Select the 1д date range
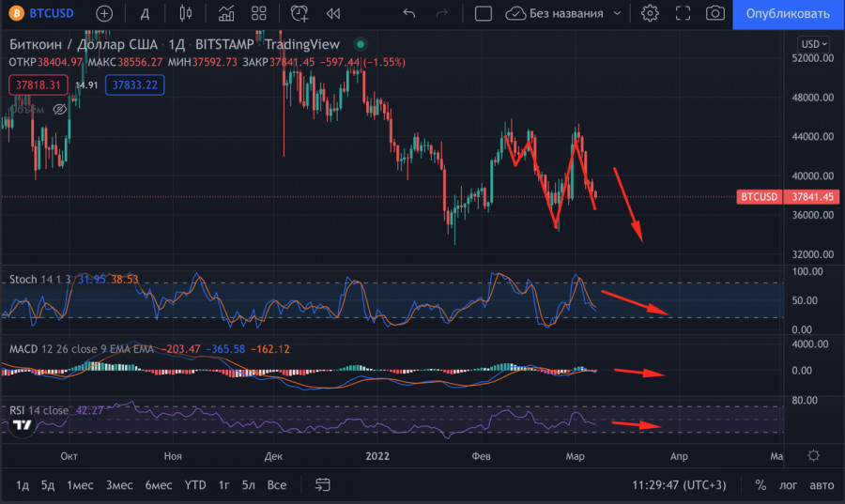This screenshot has height=504, width=845. [x=23, y=485]
